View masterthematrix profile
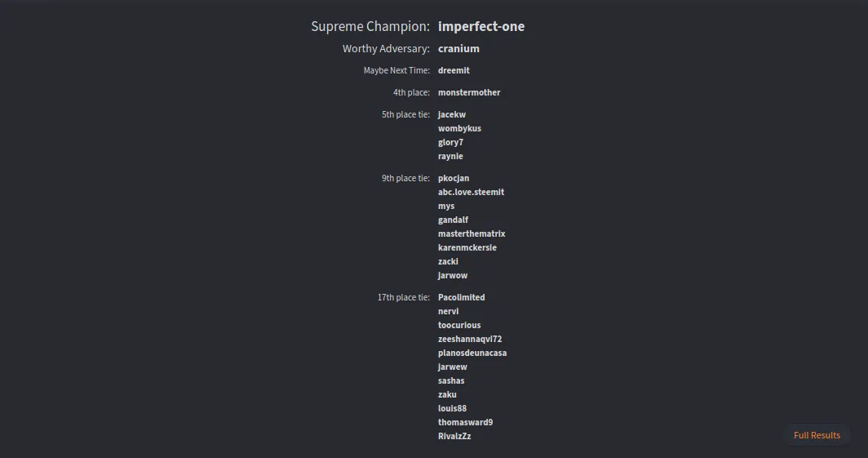Viewport: 868px width, 458px height. [x=471, y=233]
